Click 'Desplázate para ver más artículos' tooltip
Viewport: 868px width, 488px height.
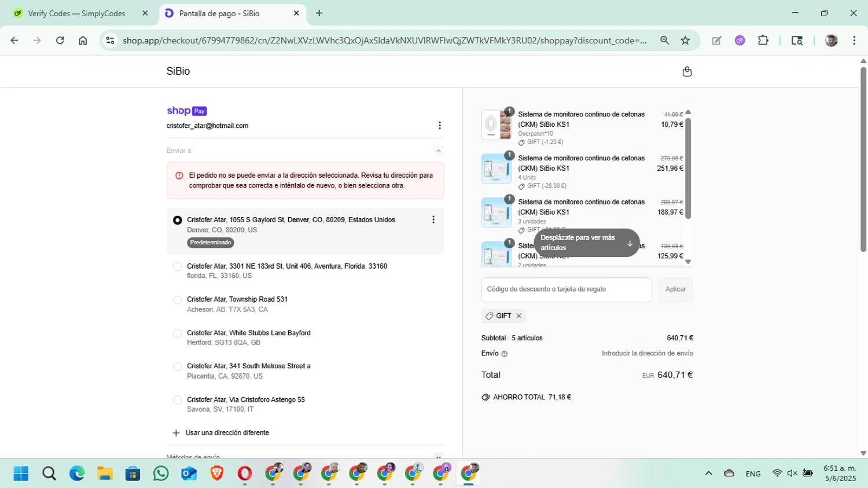pyautogui.click(x=587, y=243)
